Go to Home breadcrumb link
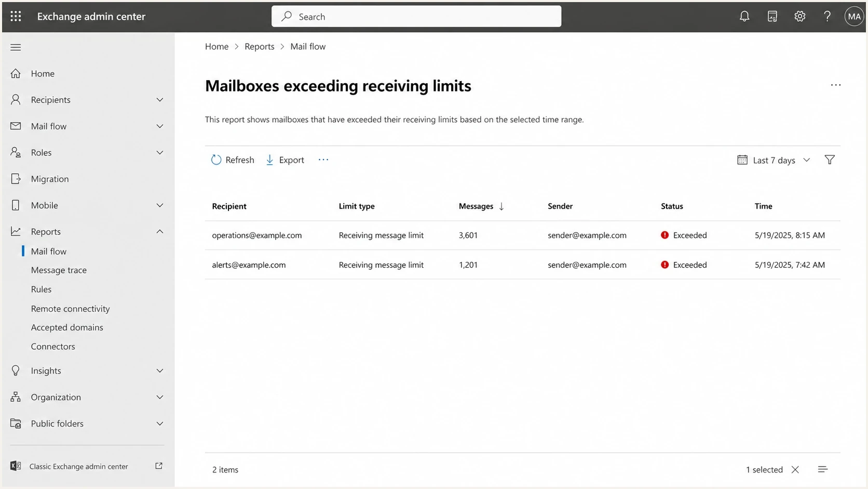The image size is (868, 489). click(x=216, y=46)
